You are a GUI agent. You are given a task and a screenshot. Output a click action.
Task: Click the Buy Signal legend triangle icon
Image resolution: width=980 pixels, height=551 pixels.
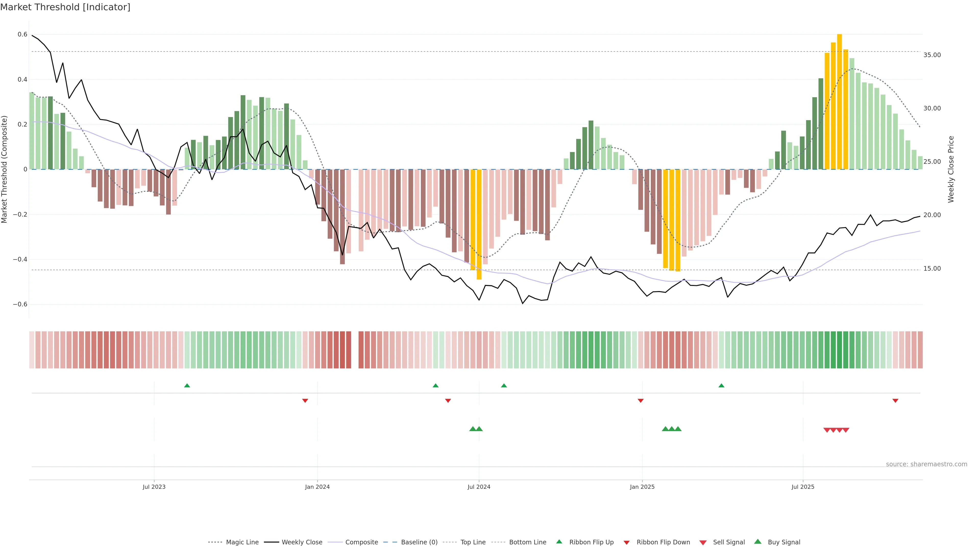tap(757, 542)
